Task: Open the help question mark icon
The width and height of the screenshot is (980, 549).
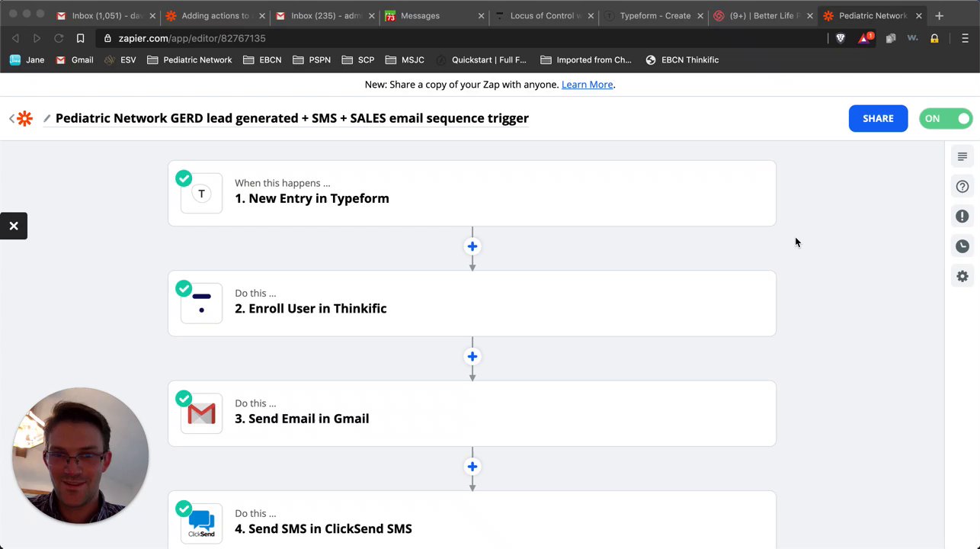Action: click(962, 186)
